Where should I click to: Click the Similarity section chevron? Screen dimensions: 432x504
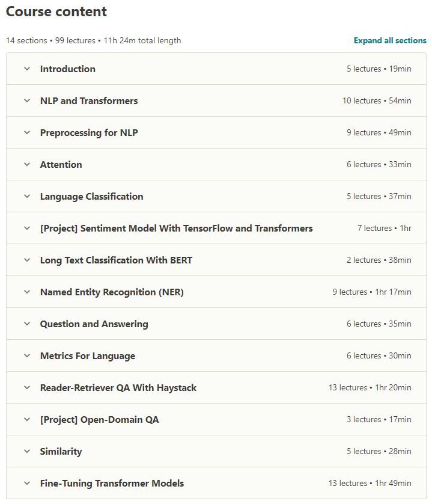(26, 451)
